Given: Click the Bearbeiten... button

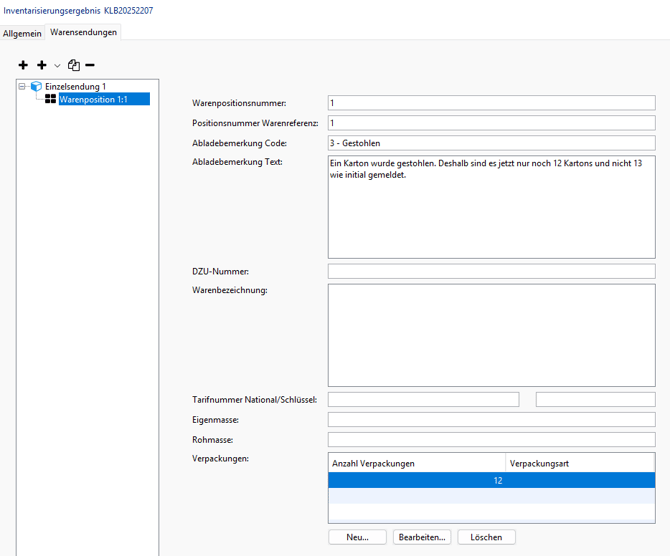Looking at the screenshot, I should (x=422, y=537).
